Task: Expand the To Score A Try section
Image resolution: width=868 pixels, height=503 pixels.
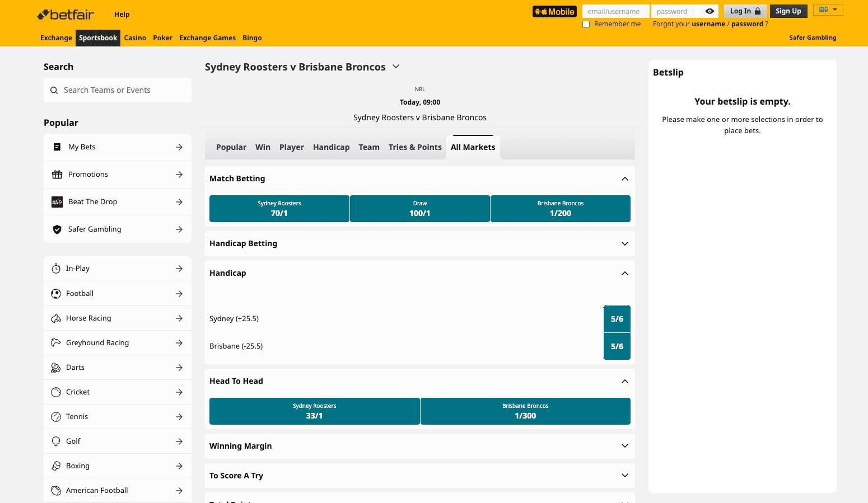Action: pos(625,476)
